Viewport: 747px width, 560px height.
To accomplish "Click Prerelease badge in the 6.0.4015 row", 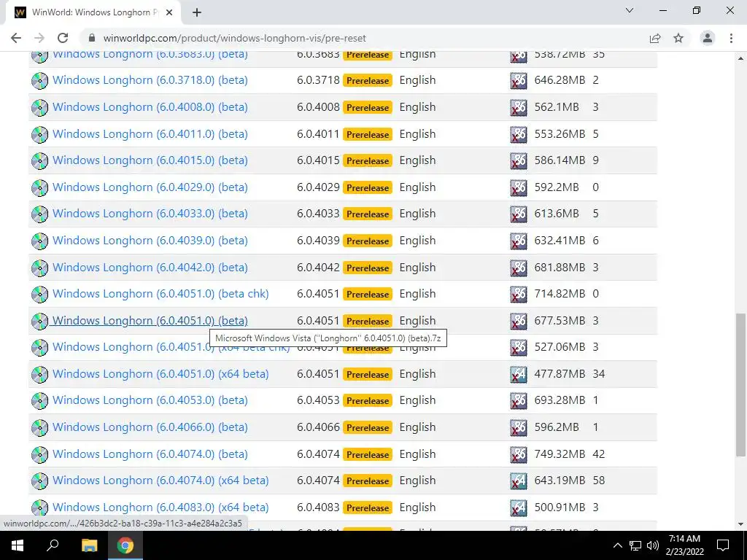I will click(368, 161).
